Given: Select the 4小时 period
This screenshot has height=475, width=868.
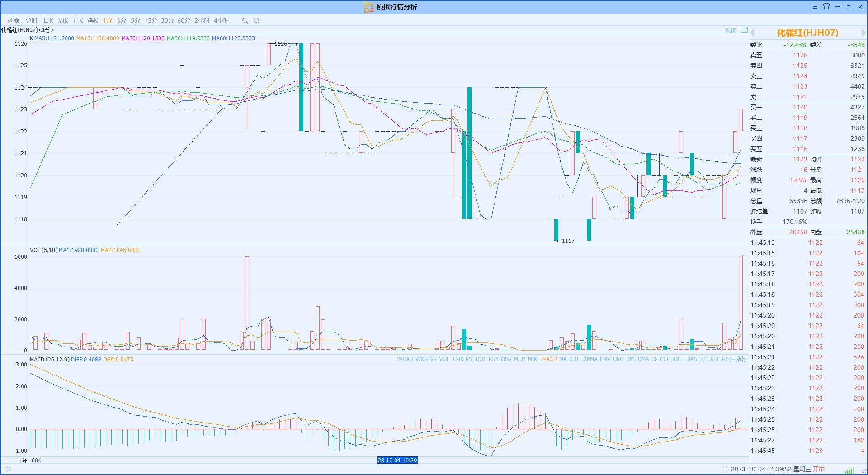Looking at the screenshot, I should pos(222,20).
